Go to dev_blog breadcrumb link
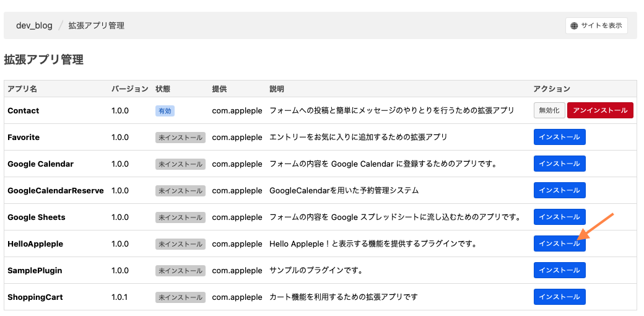Screen dimensions: 644x316 pos(35,26)
